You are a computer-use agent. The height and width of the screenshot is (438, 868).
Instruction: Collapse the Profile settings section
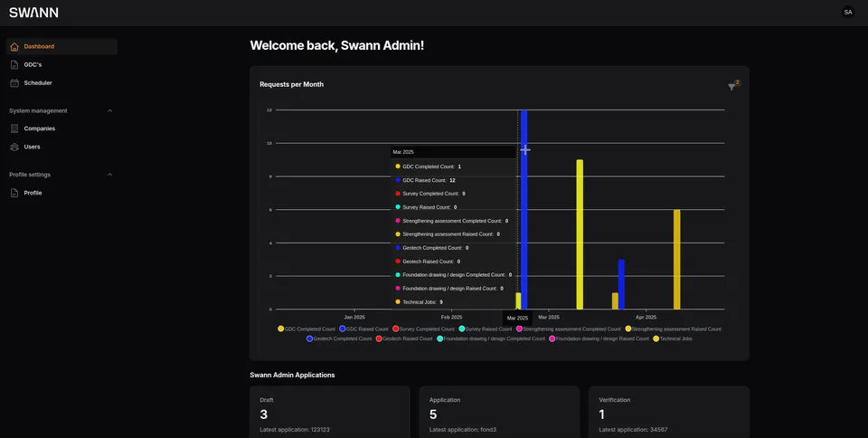tap(109, 175)
